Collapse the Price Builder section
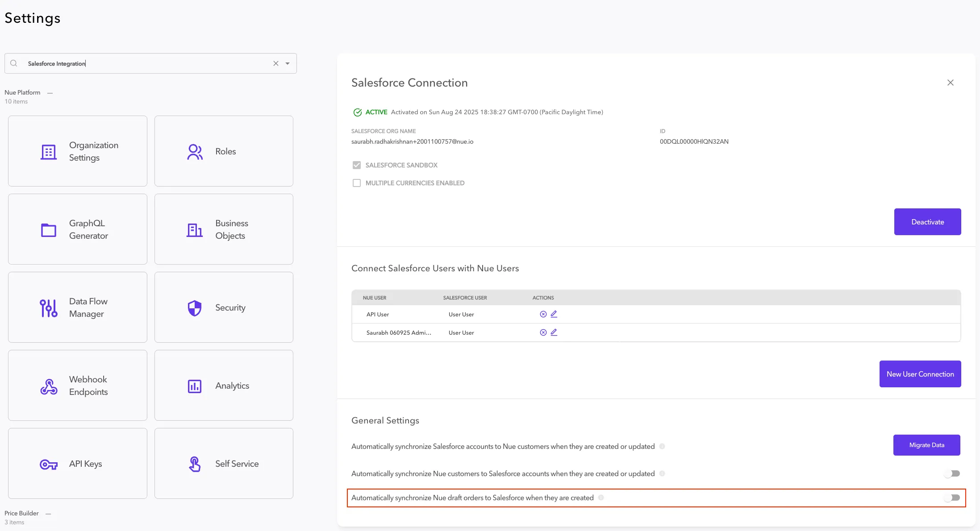The image size is (980, 531). [x=48, y=514]
